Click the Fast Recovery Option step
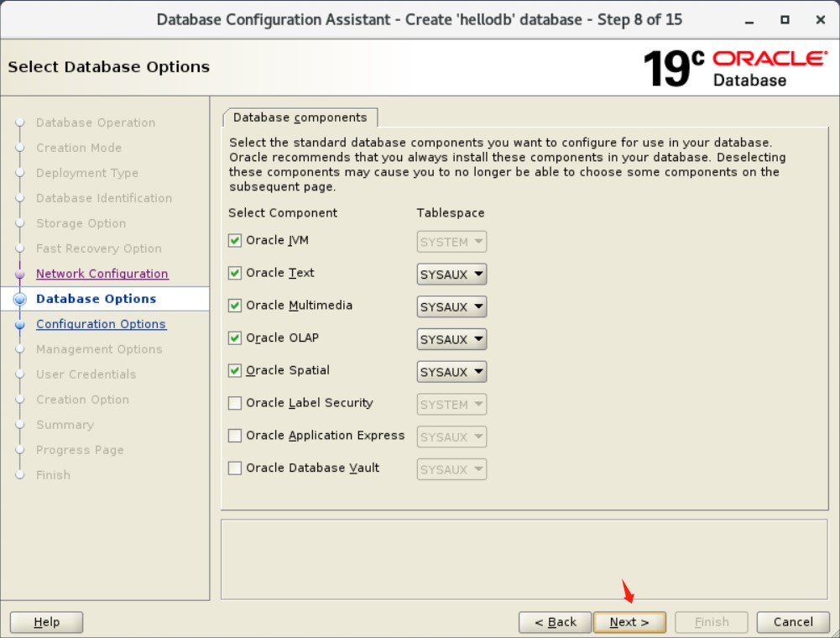840x638 pixels. 98,248
